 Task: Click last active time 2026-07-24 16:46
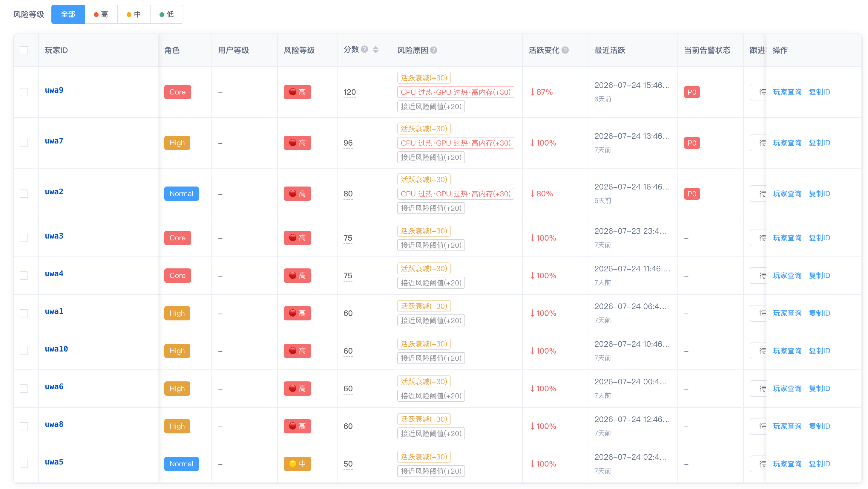(632, 187)
